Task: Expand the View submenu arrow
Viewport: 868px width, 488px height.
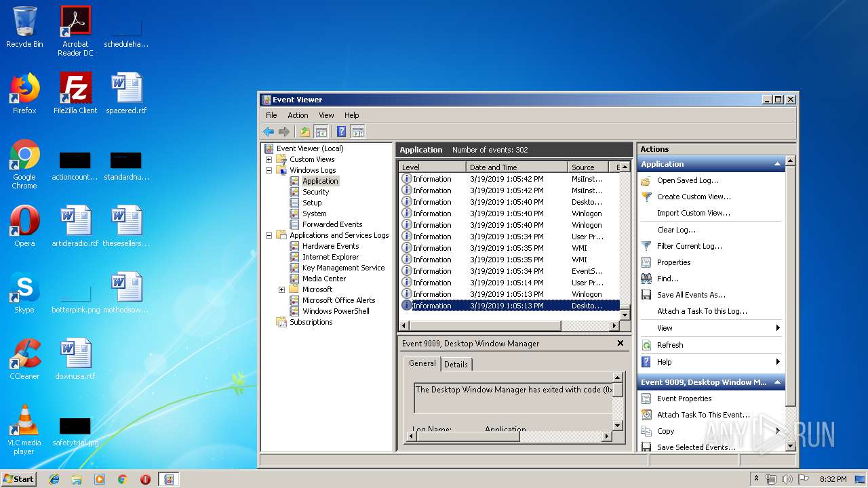Action: click(778, 328)
